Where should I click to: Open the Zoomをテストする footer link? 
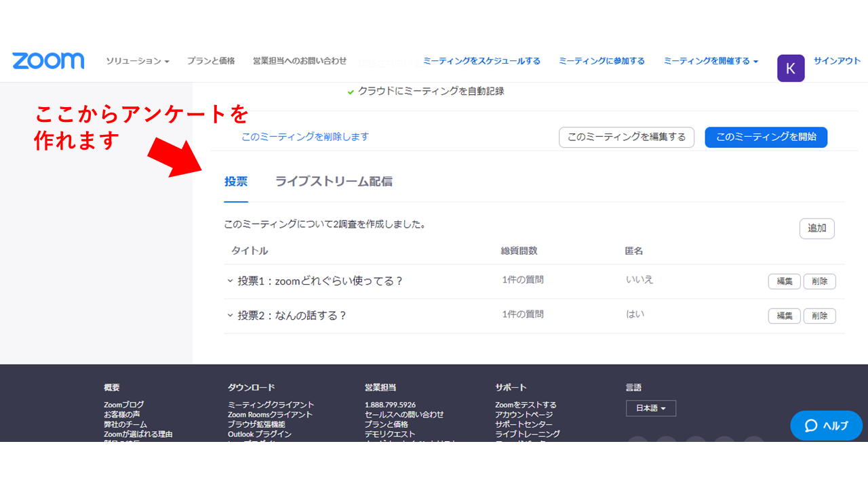tap(526, 405)
